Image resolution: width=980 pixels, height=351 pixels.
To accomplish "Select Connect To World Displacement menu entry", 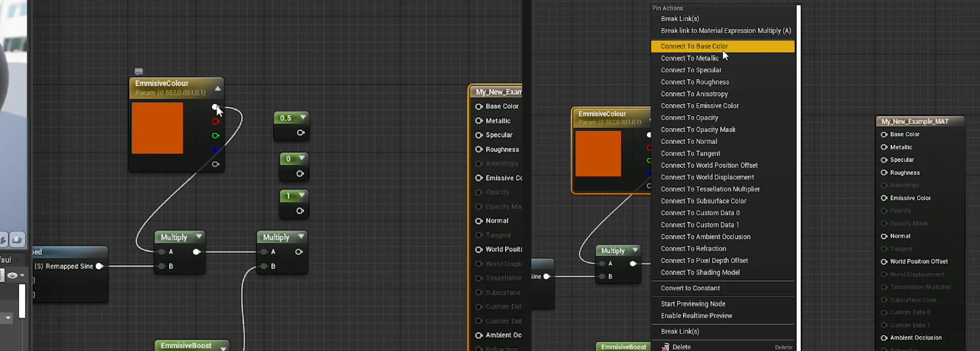I will 722,177.
